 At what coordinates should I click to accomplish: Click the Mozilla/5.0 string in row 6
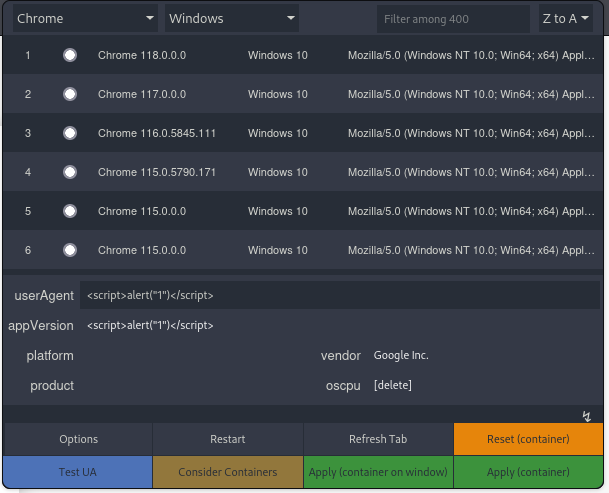pyautogui.click(x=471, y=250)
